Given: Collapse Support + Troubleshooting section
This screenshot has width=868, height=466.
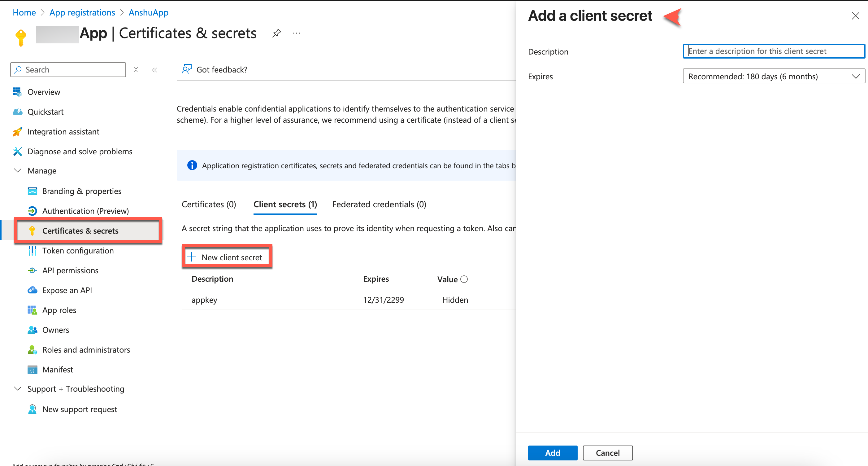Looking at the screenshot, I should 18,389.
